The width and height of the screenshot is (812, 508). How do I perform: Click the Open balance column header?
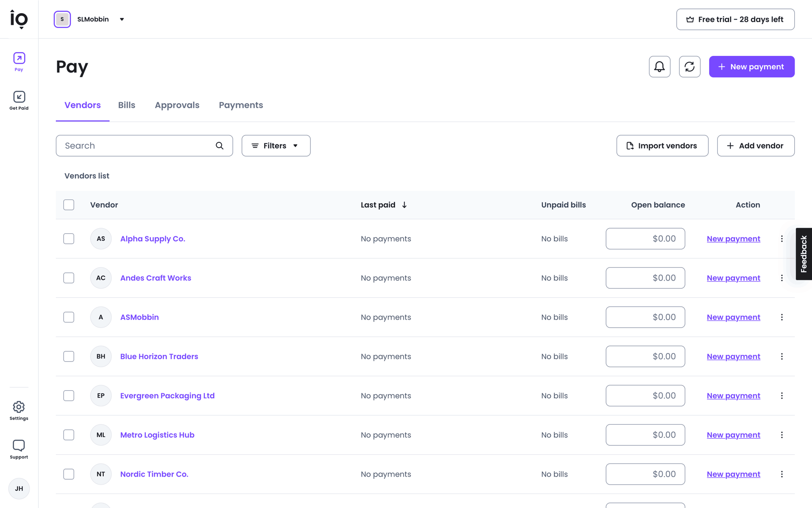click(x=658, y=205)
